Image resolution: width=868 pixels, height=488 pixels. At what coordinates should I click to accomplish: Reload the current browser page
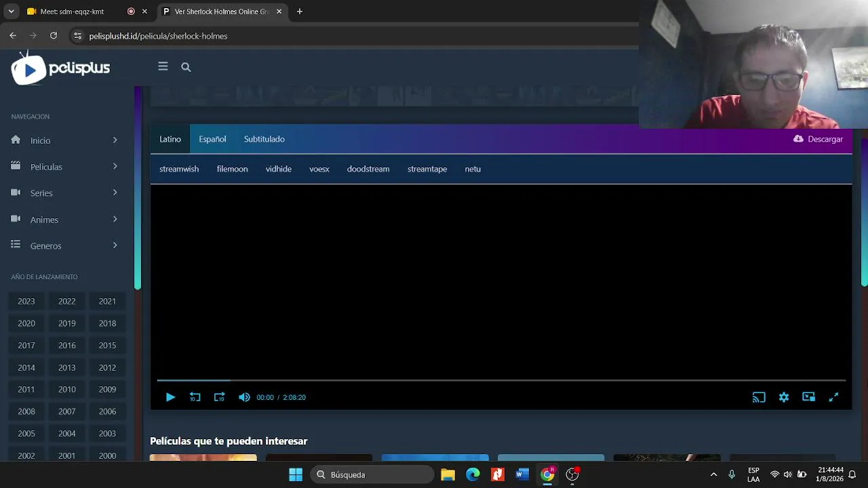(x=54, y=36)
